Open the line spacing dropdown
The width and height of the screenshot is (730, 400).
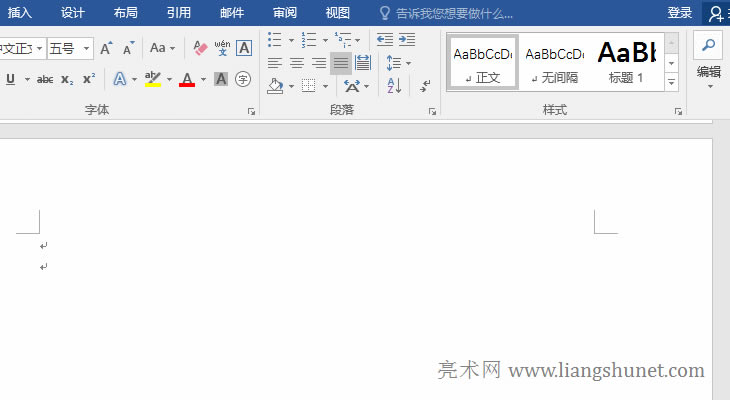point(398,63)
